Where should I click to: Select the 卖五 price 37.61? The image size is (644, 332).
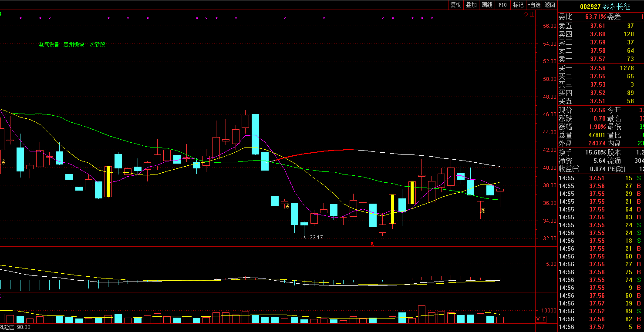[598, 26]
